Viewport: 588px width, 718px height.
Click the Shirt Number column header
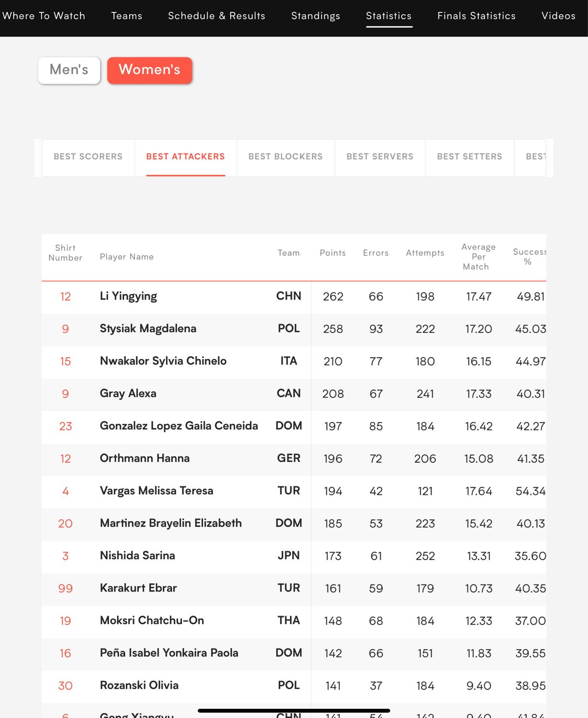pos(66,253)
